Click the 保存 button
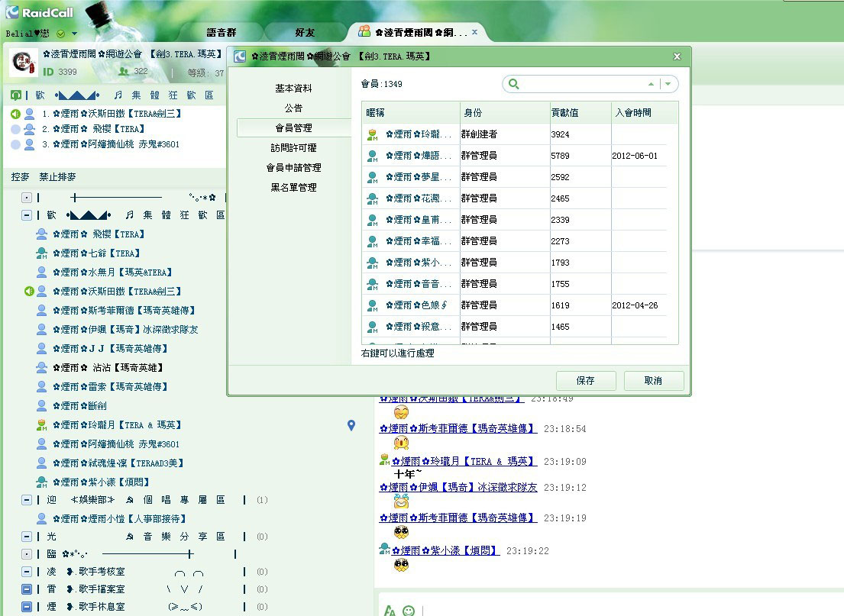The width and height of the screenshot is (844, 616). click(x=585, y=380)
